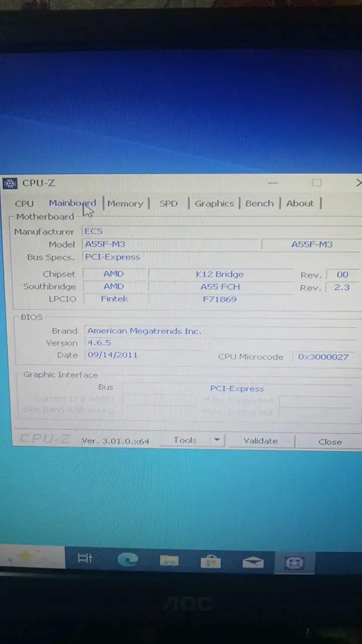Click the F71869 LPCIO model field

coord(220,299)
